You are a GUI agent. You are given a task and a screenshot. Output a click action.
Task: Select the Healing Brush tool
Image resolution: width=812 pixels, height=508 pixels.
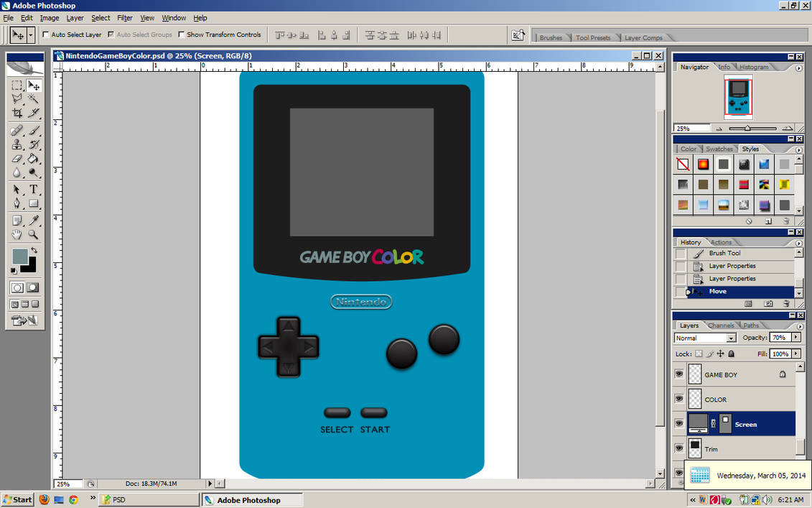(x=17, y=131)
